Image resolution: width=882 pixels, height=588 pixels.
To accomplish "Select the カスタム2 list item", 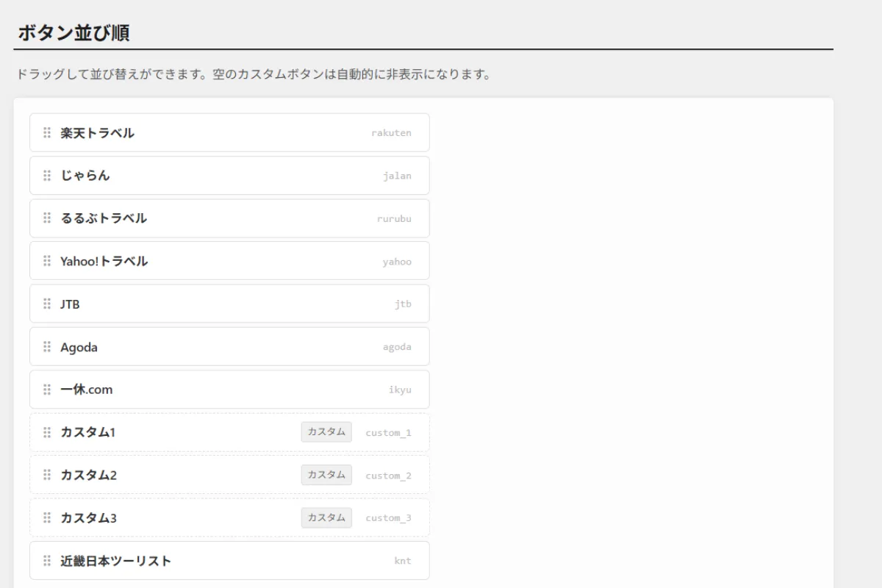I will (x=184, y=475).
